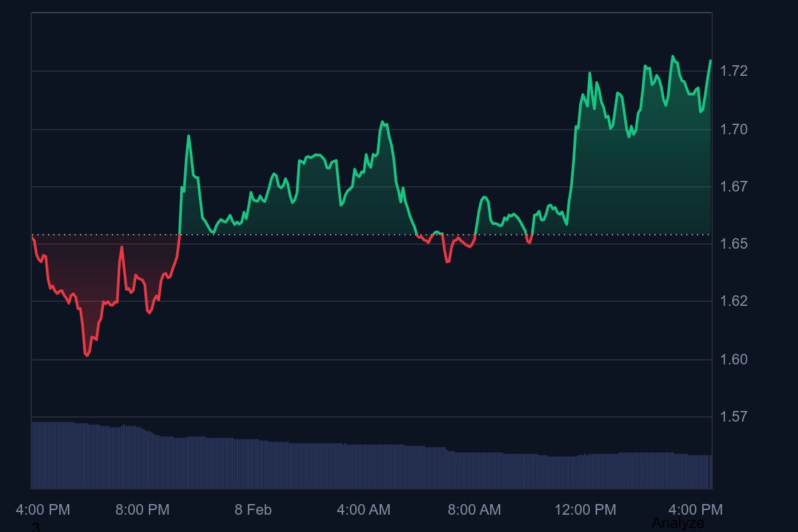Click the 8 Feb date label
798x532 pixels.
[x=253, y=509]
